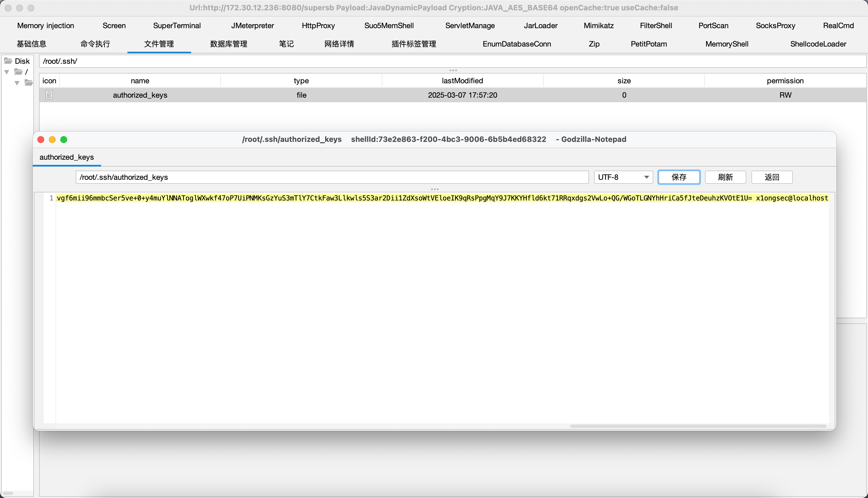Open the MemoryShell tab

tap(726, 44)
